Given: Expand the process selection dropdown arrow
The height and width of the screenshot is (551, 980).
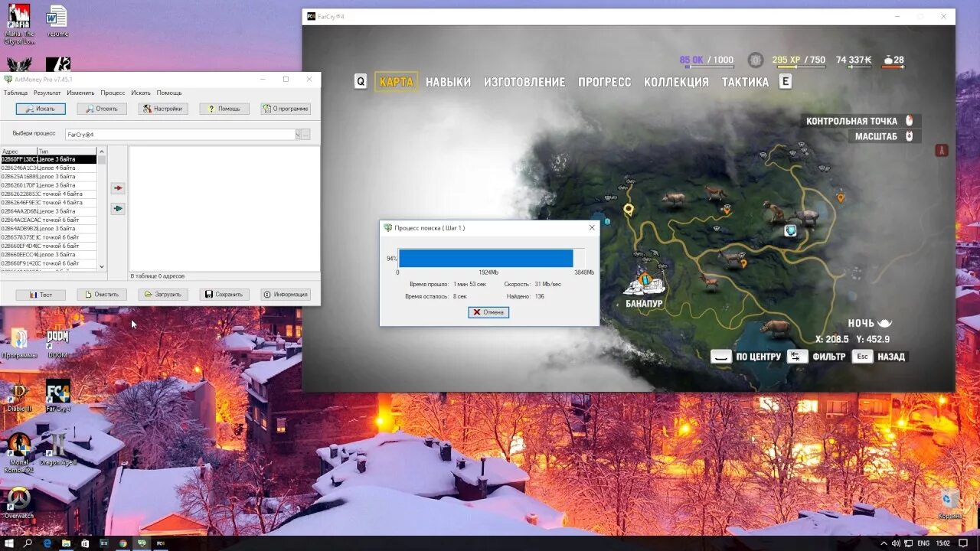Looking at the screenshot, I should (x=298, y=134).
